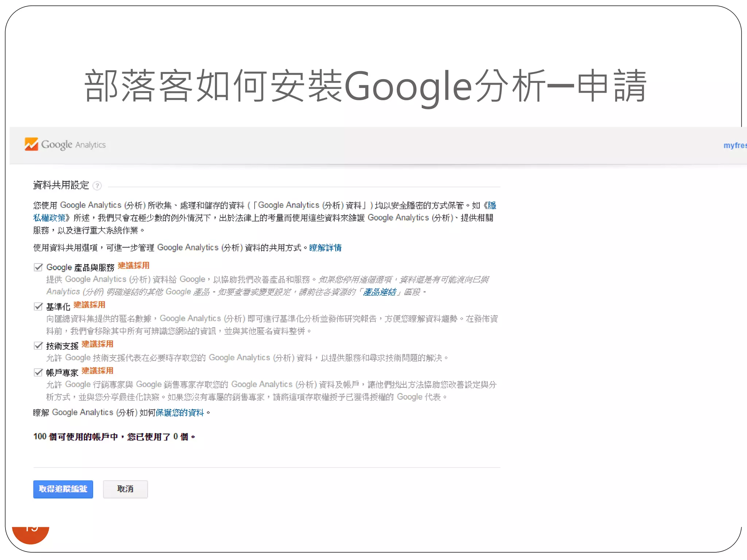Toggle the 基準化 checkbox
Image resolution: width=747 pixels, height=560 pixels.
tap(38, 306)
